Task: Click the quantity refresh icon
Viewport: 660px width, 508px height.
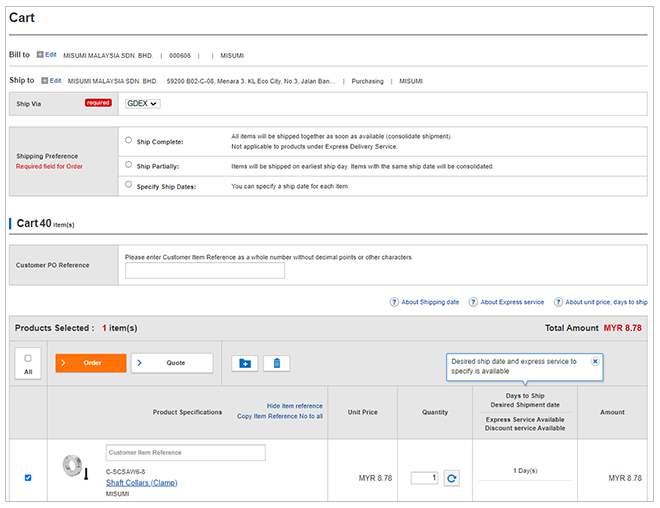Action: (452, 479)
